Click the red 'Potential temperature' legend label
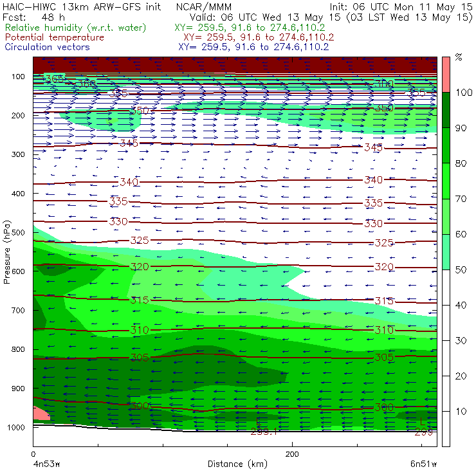Screen dimensions: 476x476 pyautogui.click(x=55, y=37)
